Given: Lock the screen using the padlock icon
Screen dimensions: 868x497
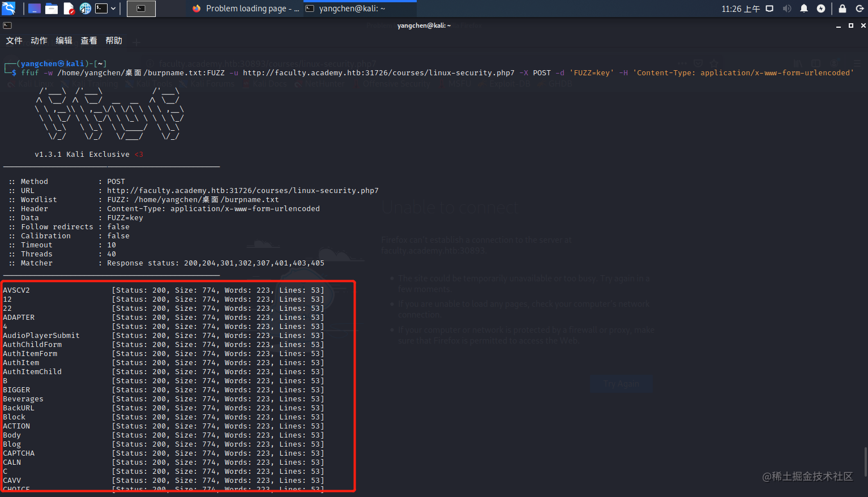Looking at the screenshot, I should click(x=843, y=8).
